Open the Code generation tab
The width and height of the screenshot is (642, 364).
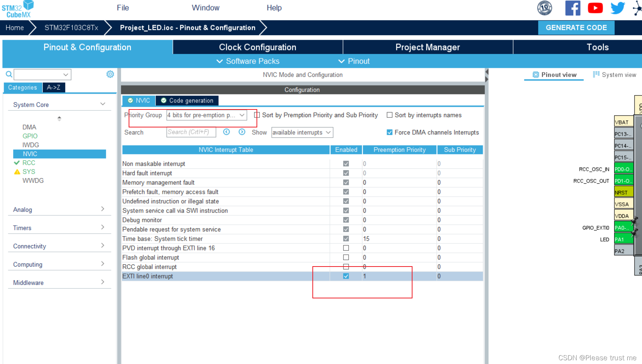pos(187,100)
